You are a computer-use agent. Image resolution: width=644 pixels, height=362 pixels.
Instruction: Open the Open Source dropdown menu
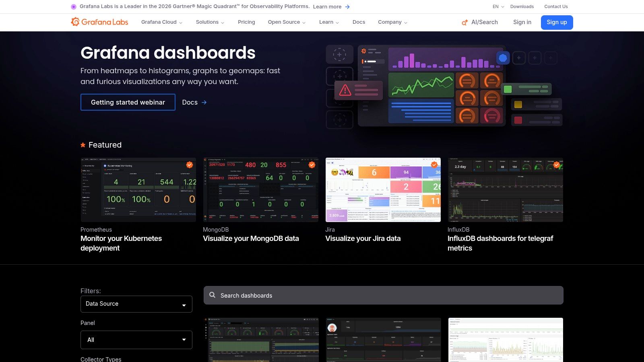(287, 22)
